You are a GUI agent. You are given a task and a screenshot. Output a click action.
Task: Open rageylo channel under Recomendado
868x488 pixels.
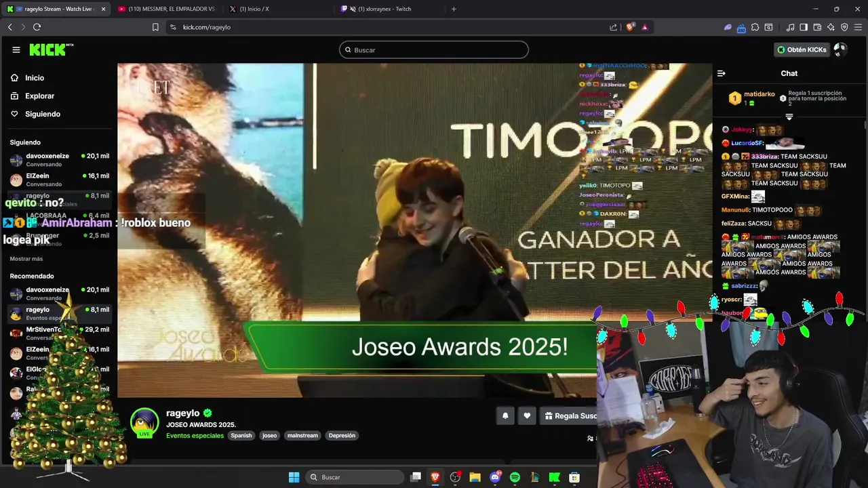pyautogui.click(x=60, y=313)
